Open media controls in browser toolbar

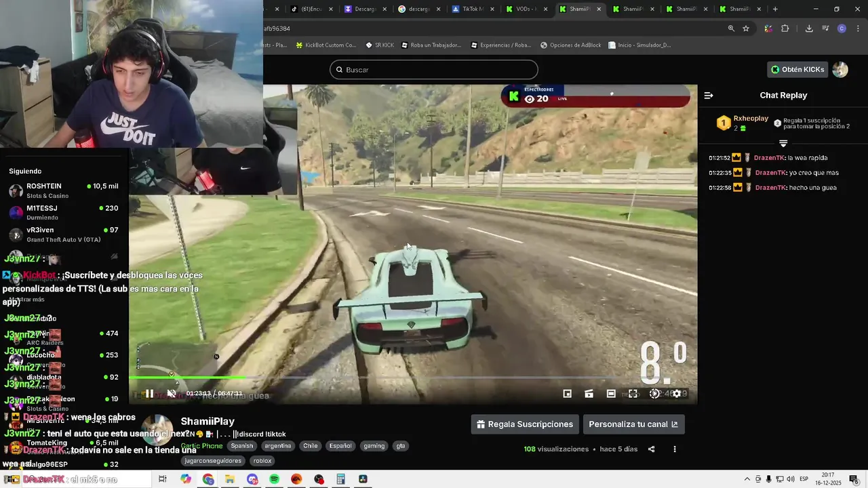coord(825,28)
